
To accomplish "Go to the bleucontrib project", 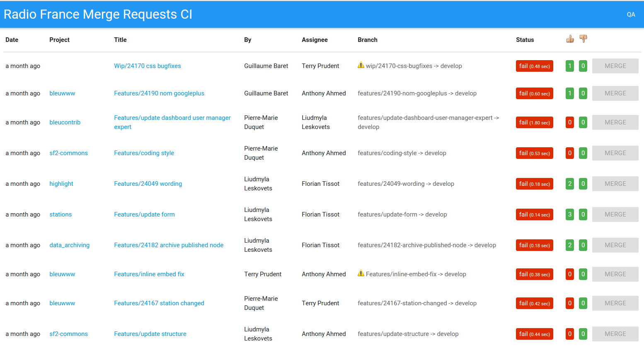I will (65, 122).
